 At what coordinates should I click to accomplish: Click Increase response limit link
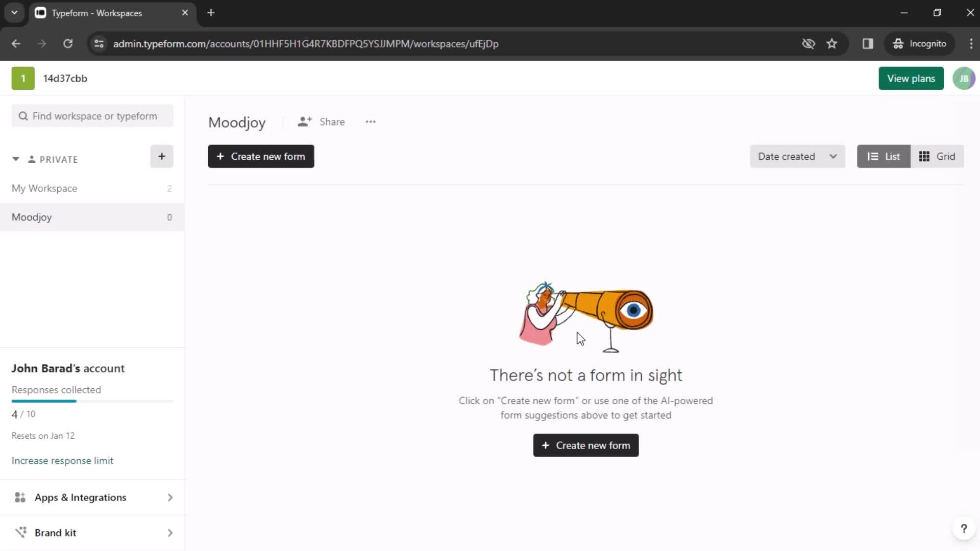pyautogui.click(x=63, y=460)
